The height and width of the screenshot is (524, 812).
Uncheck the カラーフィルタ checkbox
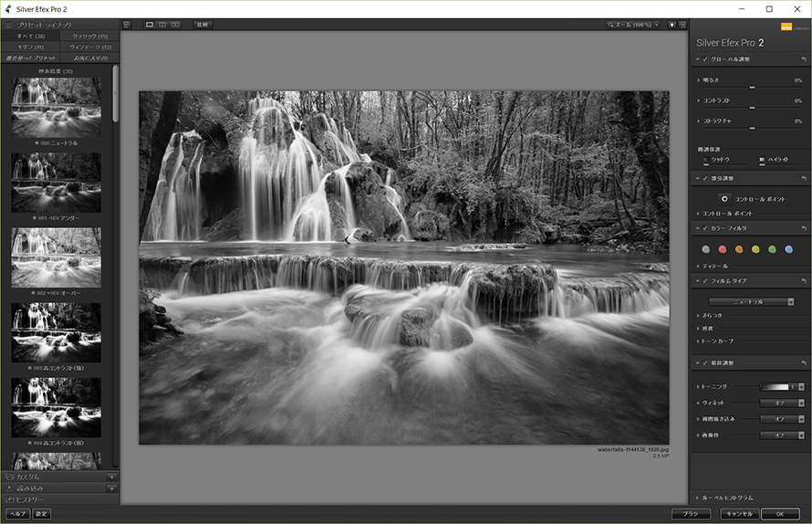(705, 228)
